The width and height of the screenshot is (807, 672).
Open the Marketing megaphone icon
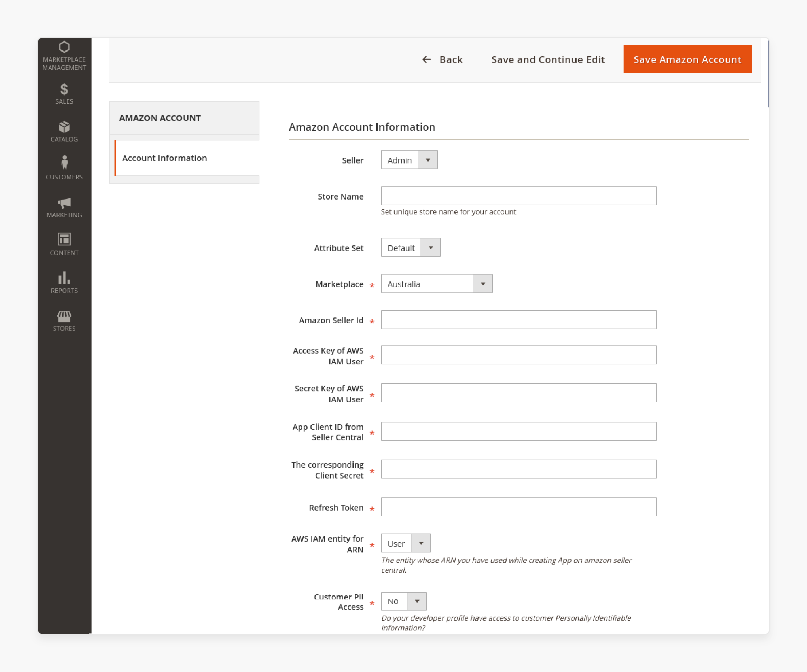coord(64,203)
